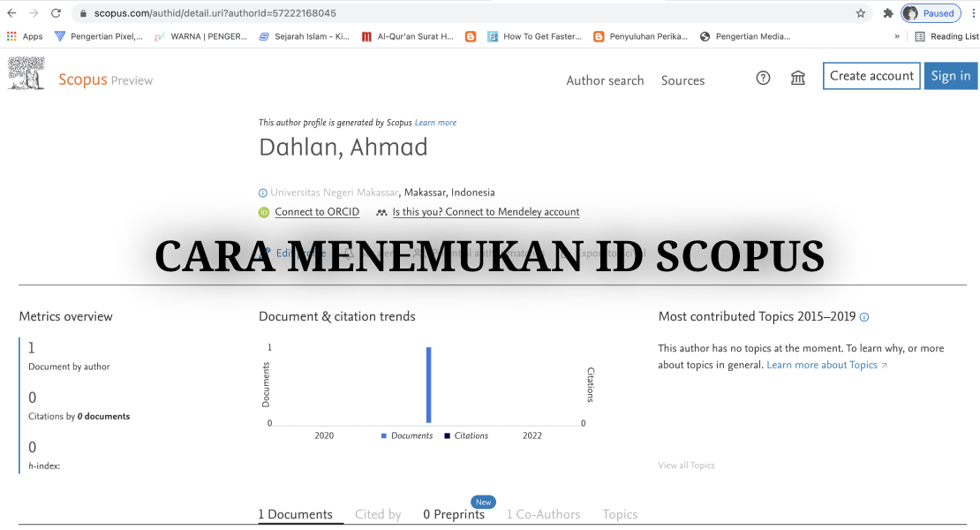Open the help question mark icon

point(763,78)
